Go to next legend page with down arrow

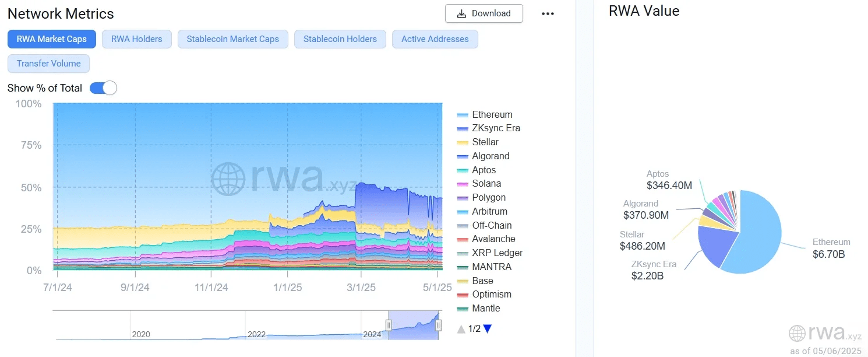[488, 329]
